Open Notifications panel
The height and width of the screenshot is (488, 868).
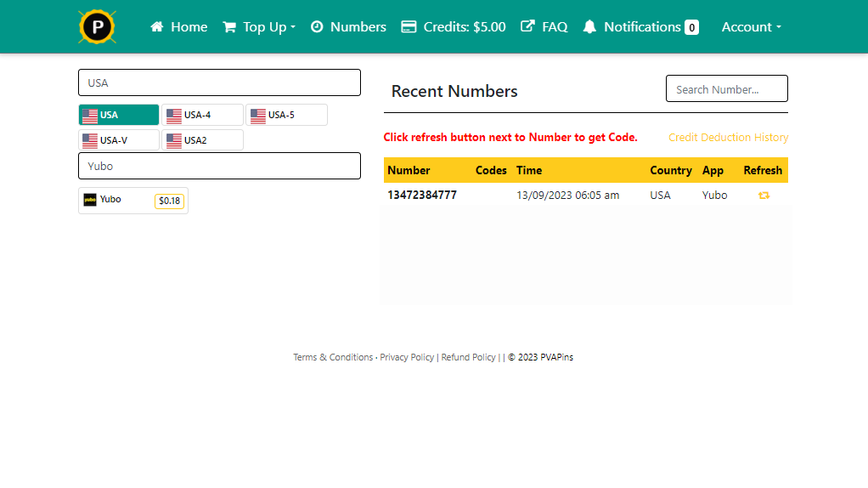coord(640,26)
